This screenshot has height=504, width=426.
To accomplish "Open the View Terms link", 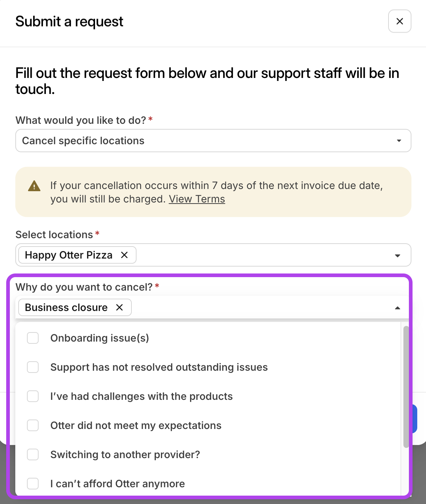I will [197, 199].
